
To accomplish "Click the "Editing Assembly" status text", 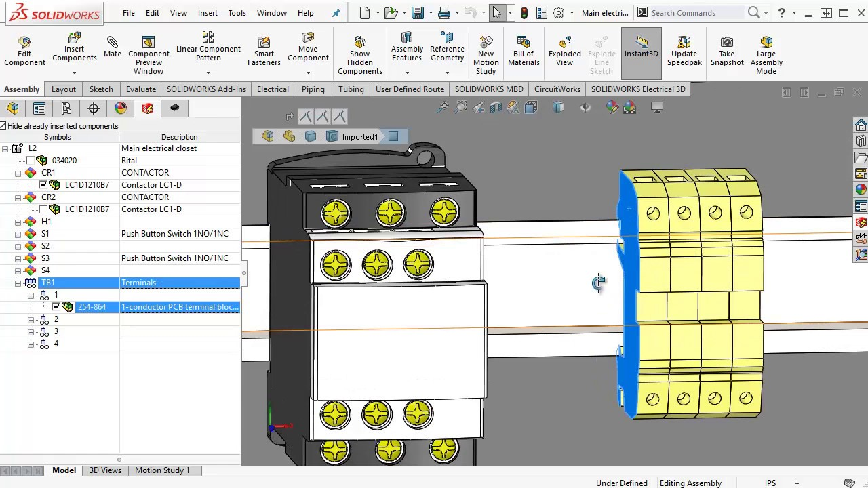I will 690,483.
